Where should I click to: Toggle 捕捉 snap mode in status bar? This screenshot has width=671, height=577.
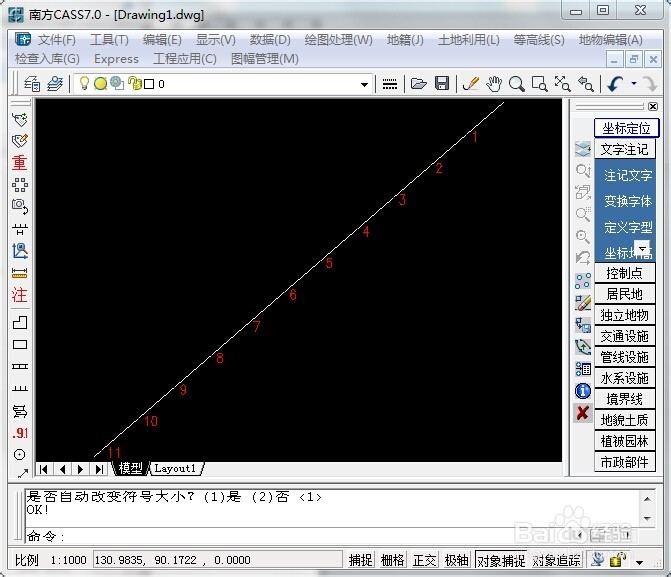coord(360,560)
